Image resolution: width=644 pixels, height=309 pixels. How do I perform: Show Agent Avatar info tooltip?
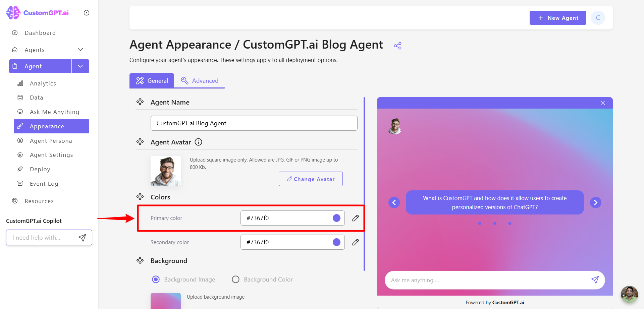[199, 142]
